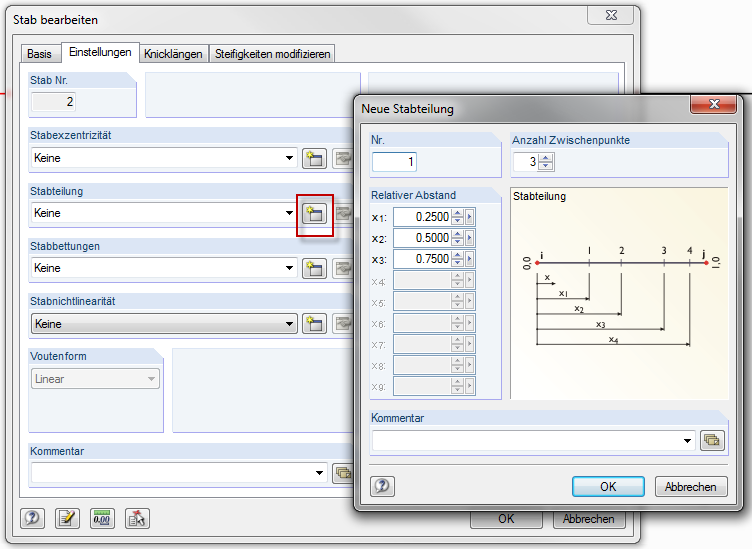Screen dimensions: 752x549
Task: Open the Voutenform Linear dropdown
Action: (151, 379)
